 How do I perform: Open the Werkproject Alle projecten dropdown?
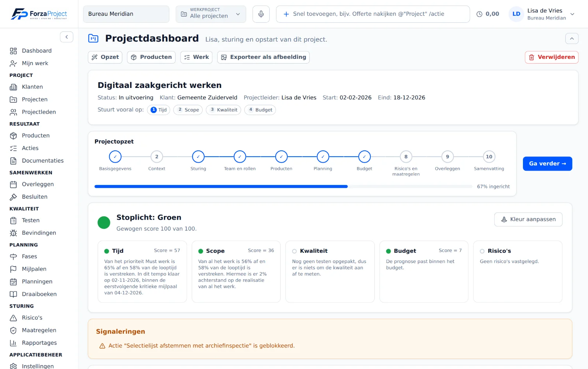[211, 14]
